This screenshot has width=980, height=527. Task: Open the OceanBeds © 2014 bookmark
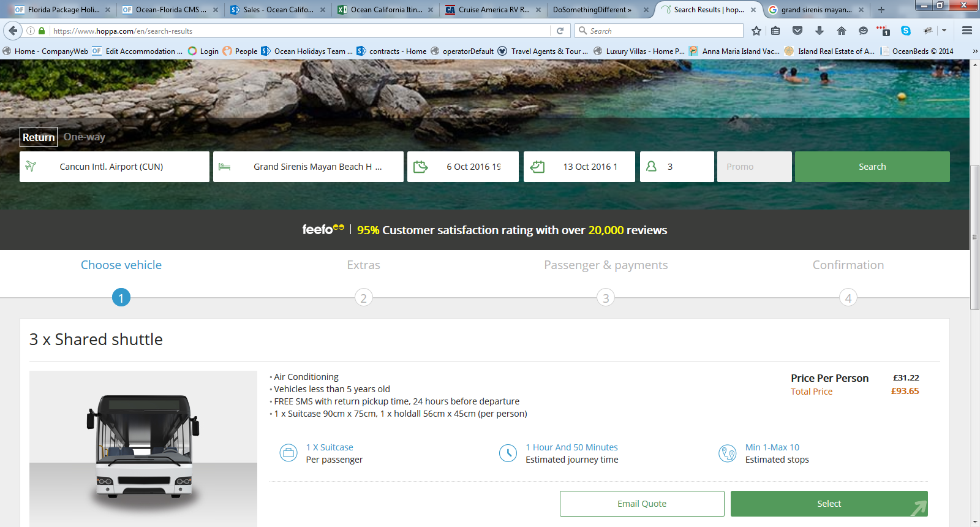[917, 51]
